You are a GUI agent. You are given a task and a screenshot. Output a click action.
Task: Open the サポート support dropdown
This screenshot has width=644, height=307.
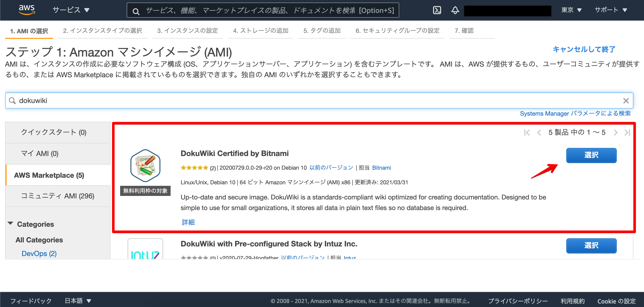point(611,10)
